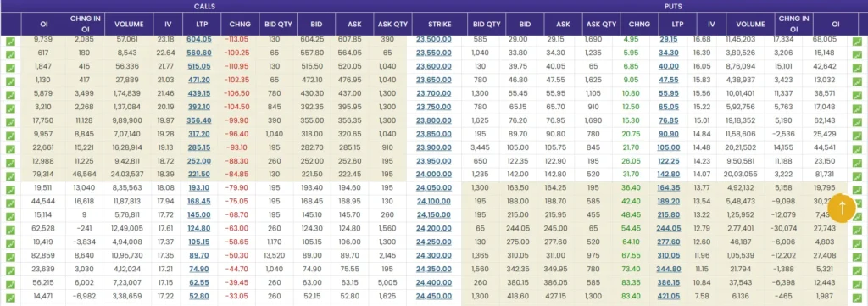Open strike price link 24,300.00
Image resolution: width=868 pixels, height=306 pixels.
click(x=433, y=255)
